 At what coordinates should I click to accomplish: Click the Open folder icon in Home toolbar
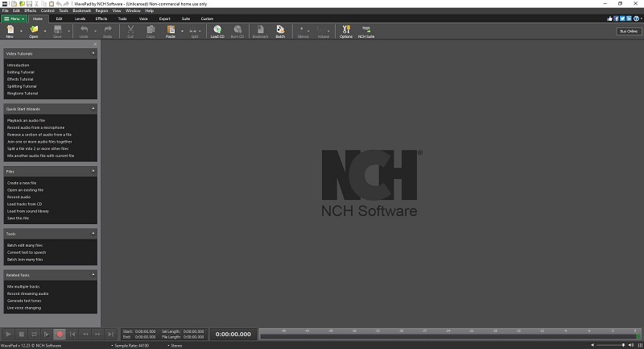click(34, 29)
